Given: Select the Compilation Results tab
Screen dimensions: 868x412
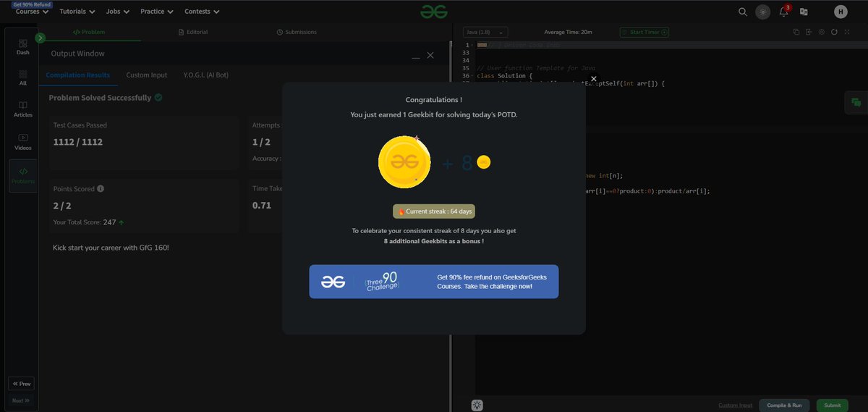Looking at the screenshot, I should pos(78,75).
